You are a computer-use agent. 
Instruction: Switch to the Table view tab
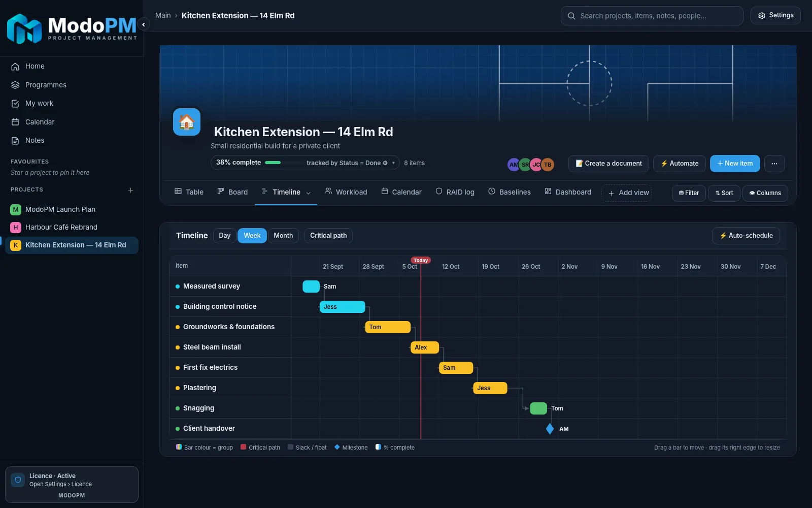click(189, 192)
